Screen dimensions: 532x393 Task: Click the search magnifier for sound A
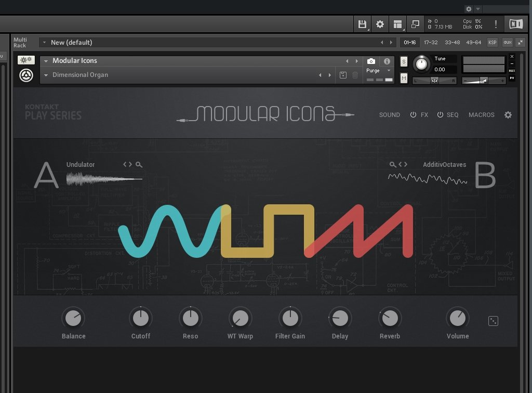pyautogui.click(x=139, y=165)
